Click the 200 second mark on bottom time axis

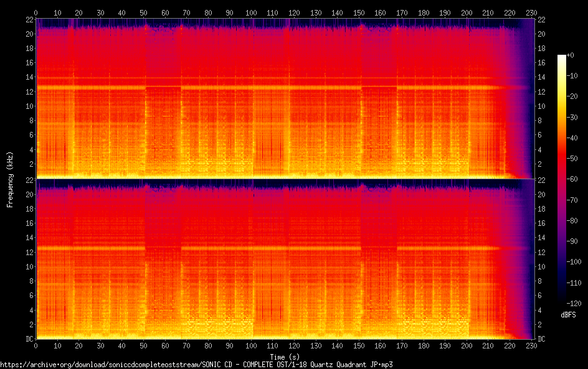(x=466, y=345)
